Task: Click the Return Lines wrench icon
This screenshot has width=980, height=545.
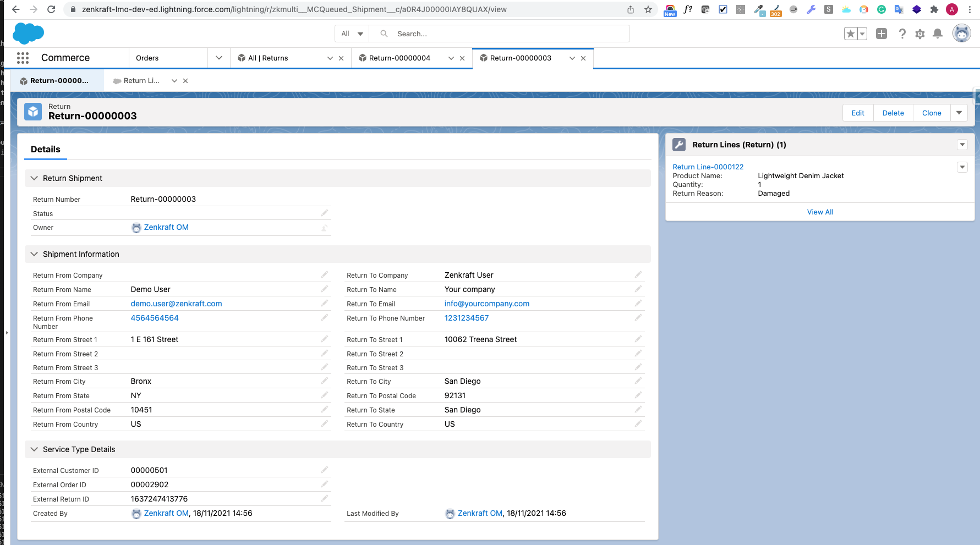Action: pyautogui.click(x=679, y=145)
